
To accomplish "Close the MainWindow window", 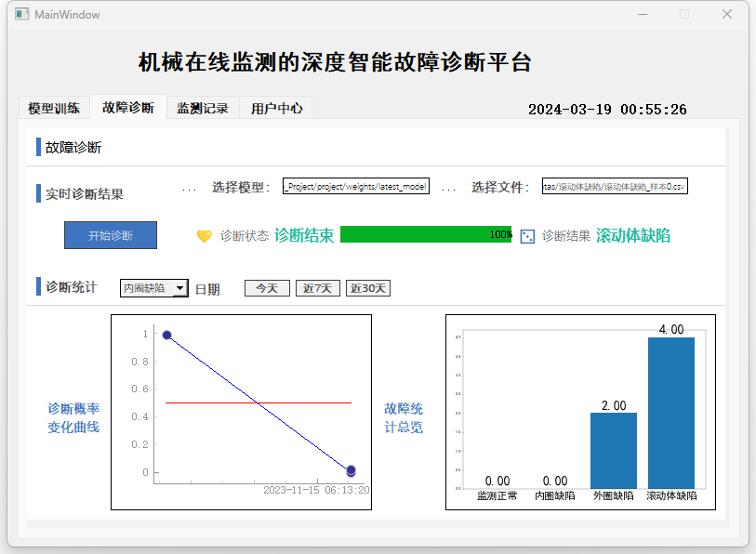I will pyautogui.click(x=727, y=15).
